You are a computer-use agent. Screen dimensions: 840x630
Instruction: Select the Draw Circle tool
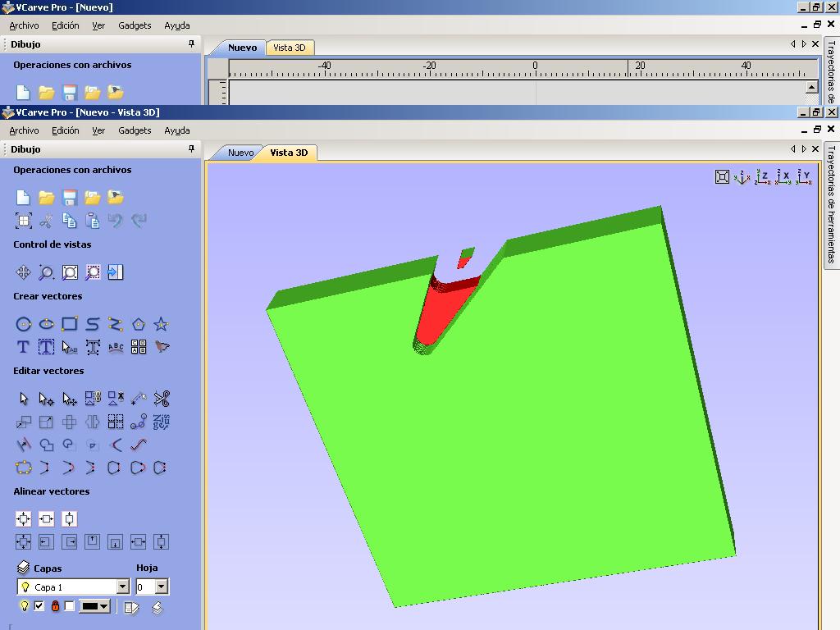coord(24,324)
